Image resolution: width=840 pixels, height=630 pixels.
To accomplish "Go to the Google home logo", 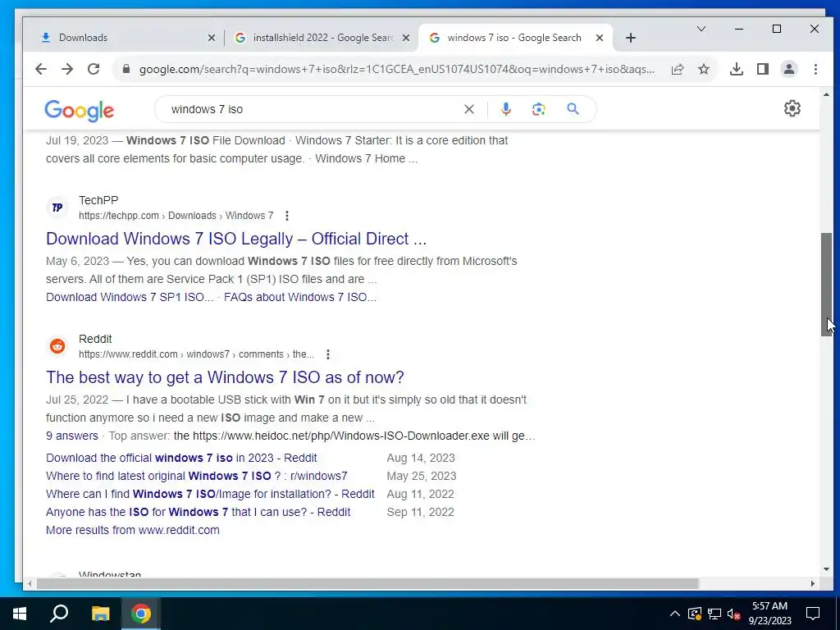I will (80, 111).
